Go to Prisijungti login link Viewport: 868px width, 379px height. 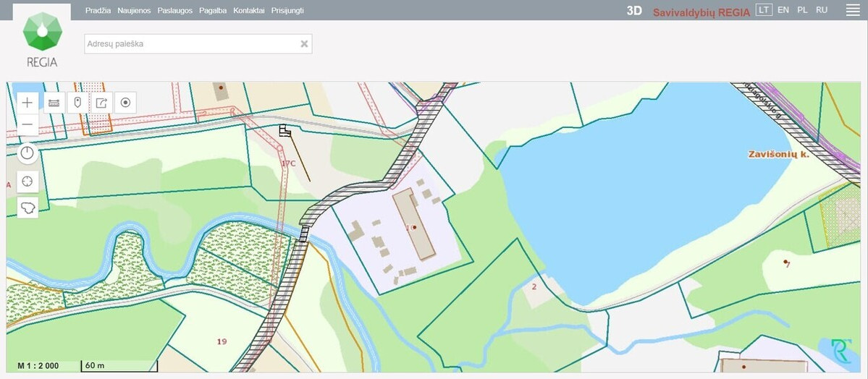point(287,11)
